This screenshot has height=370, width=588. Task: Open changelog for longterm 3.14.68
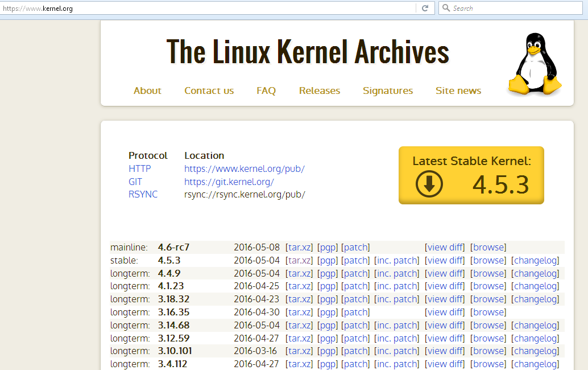click(535, 326)
